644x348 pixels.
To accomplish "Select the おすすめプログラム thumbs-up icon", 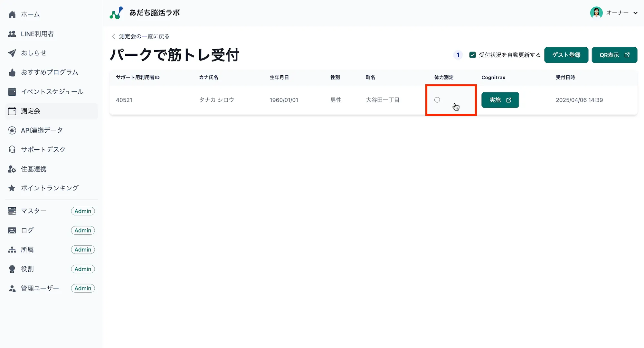I will coord(12,72).
